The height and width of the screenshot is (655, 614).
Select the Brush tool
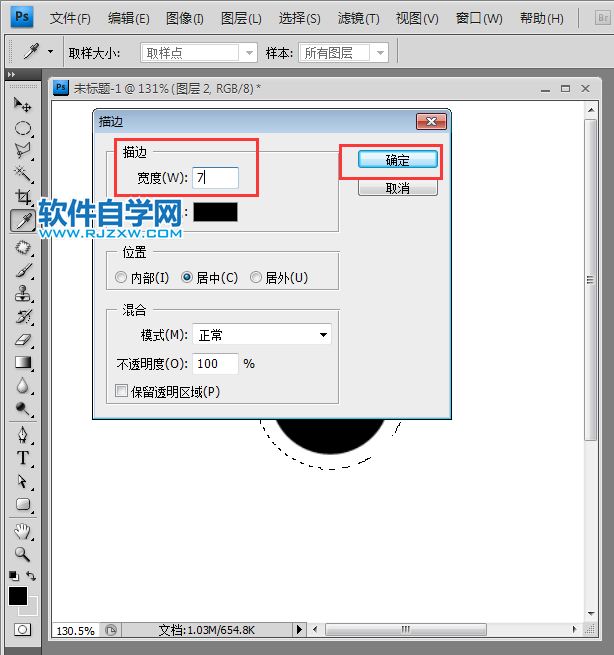23,271
